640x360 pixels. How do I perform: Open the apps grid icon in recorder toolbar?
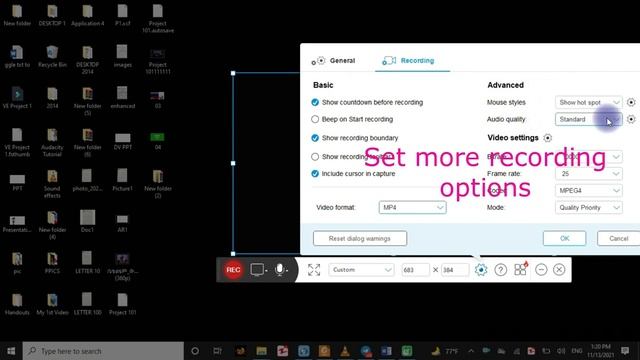(x=520, y=269)
